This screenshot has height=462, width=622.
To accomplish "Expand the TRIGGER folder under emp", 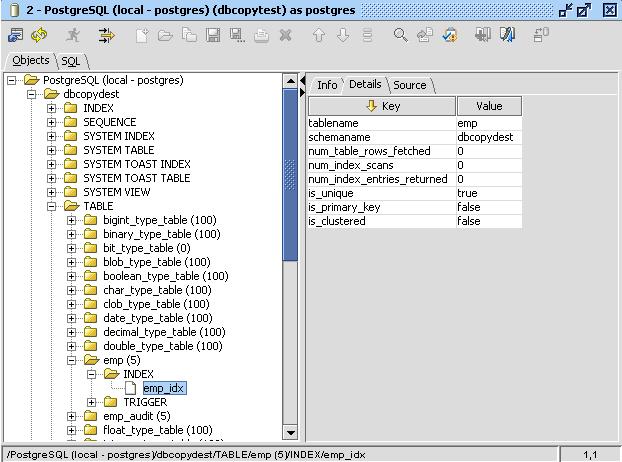I will 92,402.
